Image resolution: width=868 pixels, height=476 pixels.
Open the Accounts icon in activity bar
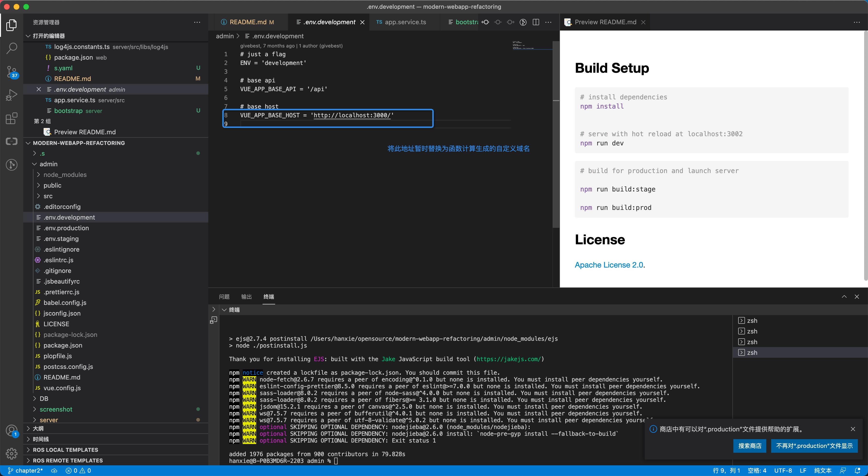pos(11,430)
